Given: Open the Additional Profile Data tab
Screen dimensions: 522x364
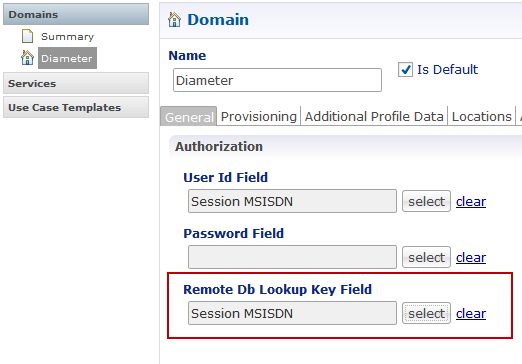Looking at the screenshot, I should pyautogui.click(x=374, y=116).
